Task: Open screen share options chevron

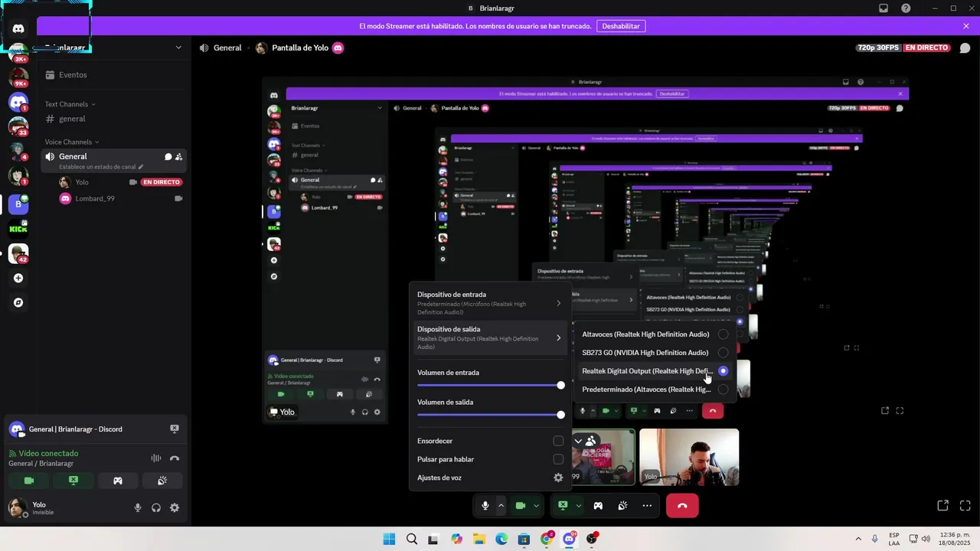Action: click(578, 506)
